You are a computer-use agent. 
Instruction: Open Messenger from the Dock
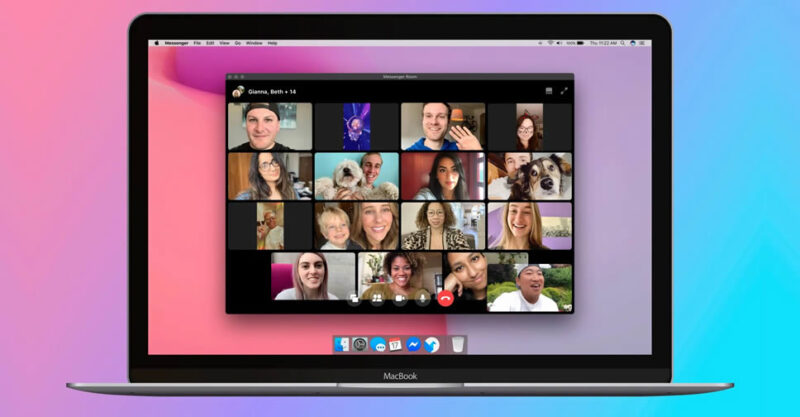click(413, 344)
